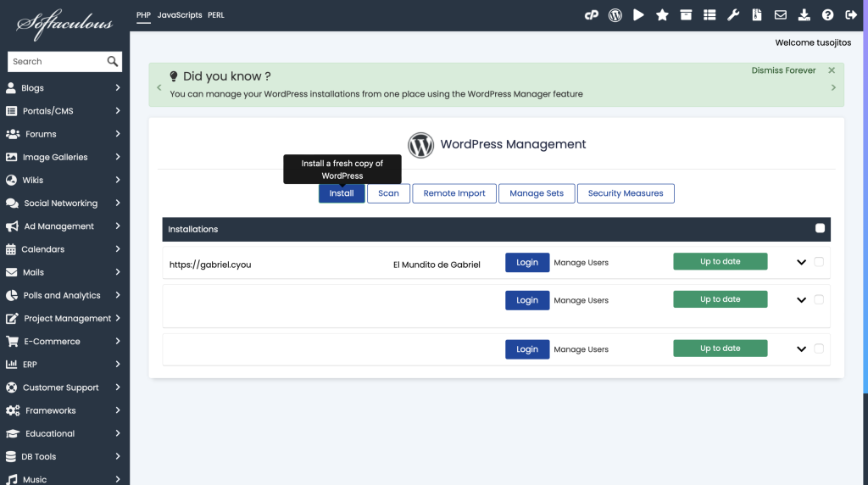Click the envelope email settings icon
The width and height of the screenshot is (868, 485).
click(x=781, y=15)
